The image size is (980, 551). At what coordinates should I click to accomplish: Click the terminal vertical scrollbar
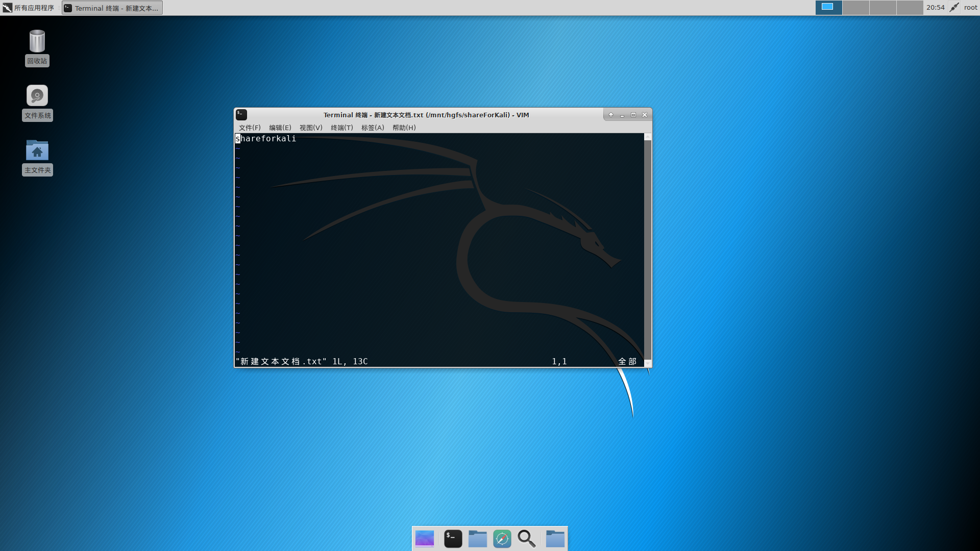pyautogui.click(x=648, y=250)
